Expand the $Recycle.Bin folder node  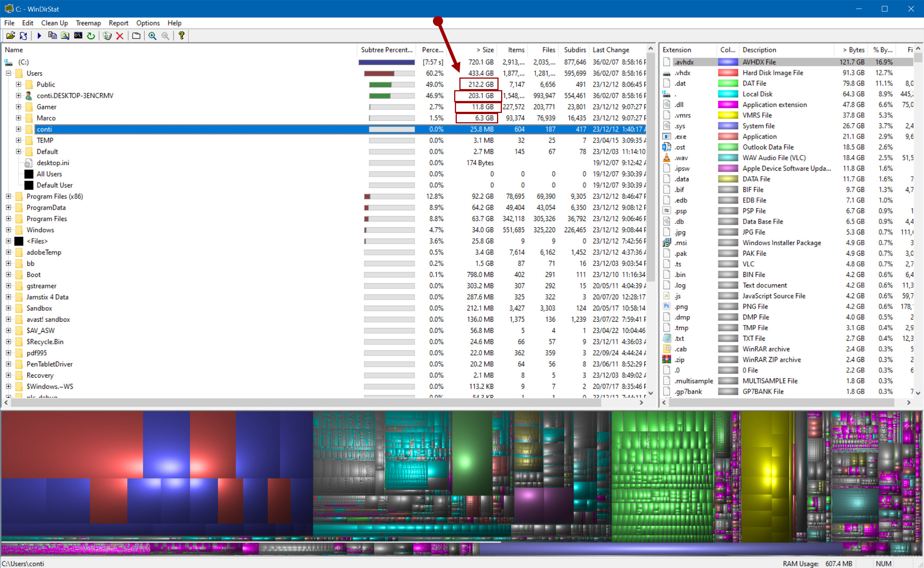tap(8, 341)
